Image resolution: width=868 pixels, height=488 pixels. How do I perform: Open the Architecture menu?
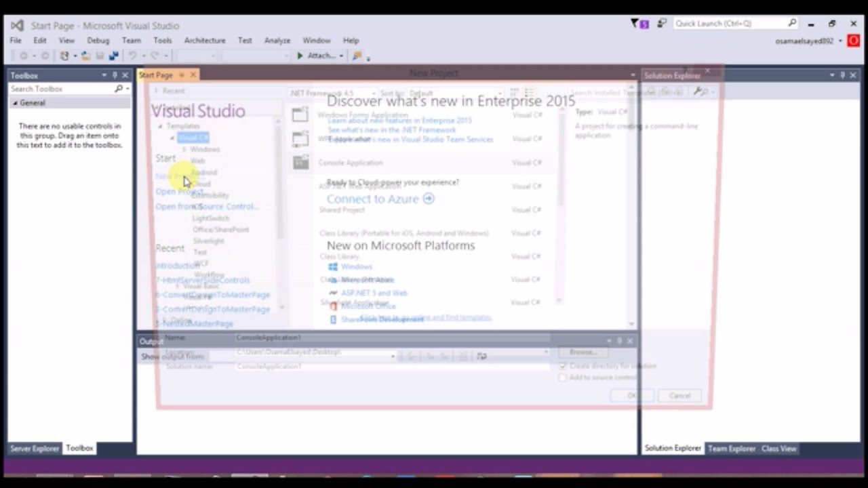pos(205,41)
